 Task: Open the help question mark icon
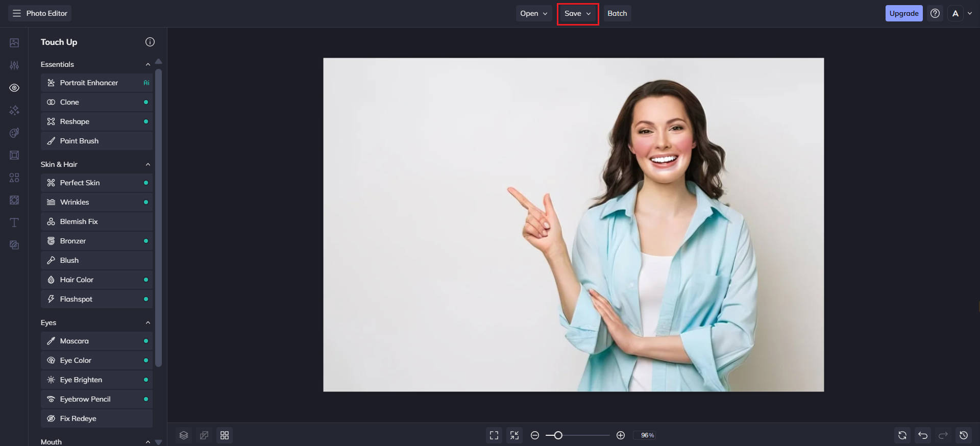coord(935,13)
